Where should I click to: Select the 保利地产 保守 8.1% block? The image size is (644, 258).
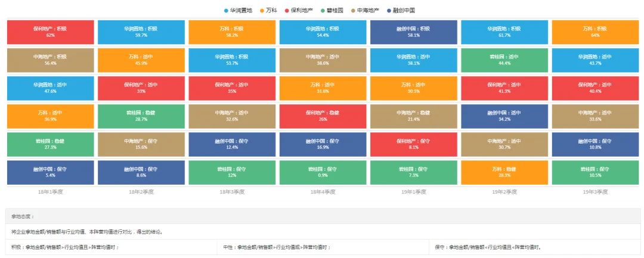pyautogui.click(x=414, y=144)
